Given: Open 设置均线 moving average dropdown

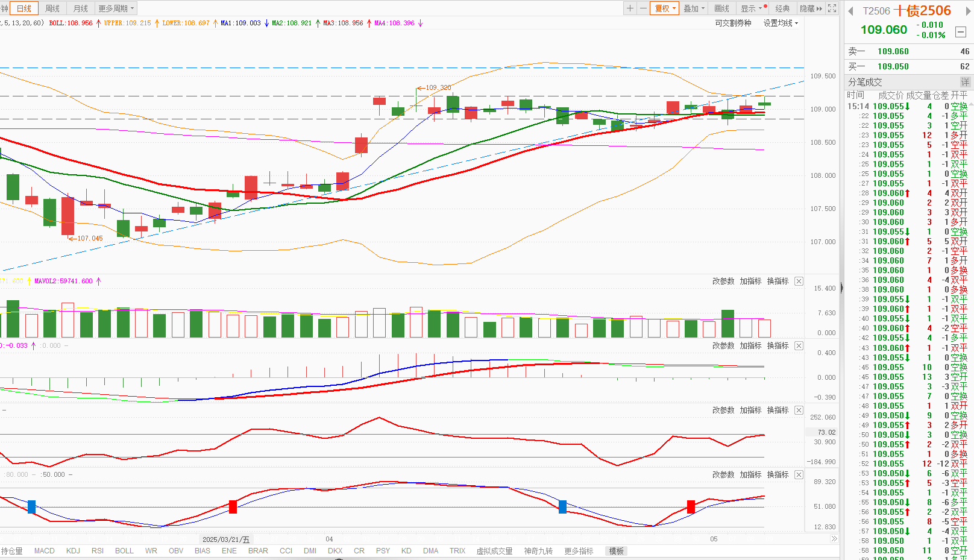Looking at the screenshot, I should coord(781,23).
